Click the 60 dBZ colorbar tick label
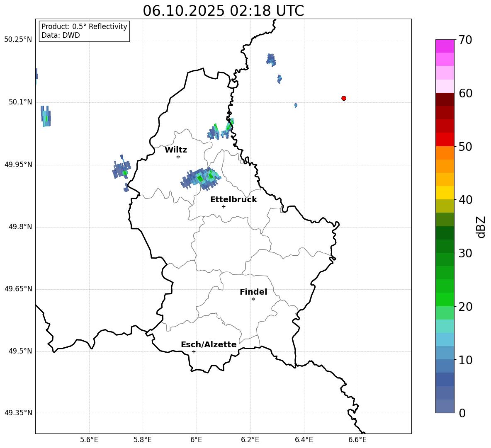This screenshot has width=491, height=448. [x=465, y=93]
